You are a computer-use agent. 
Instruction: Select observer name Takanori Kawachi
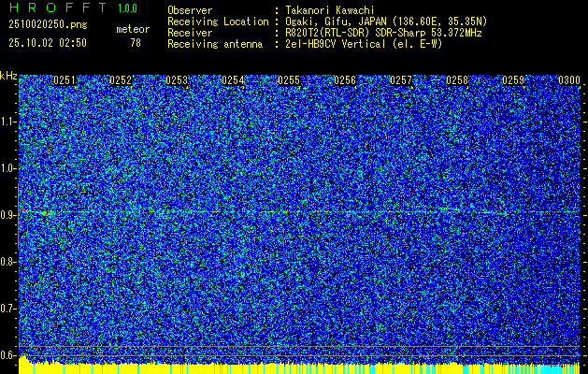(330, 10)
